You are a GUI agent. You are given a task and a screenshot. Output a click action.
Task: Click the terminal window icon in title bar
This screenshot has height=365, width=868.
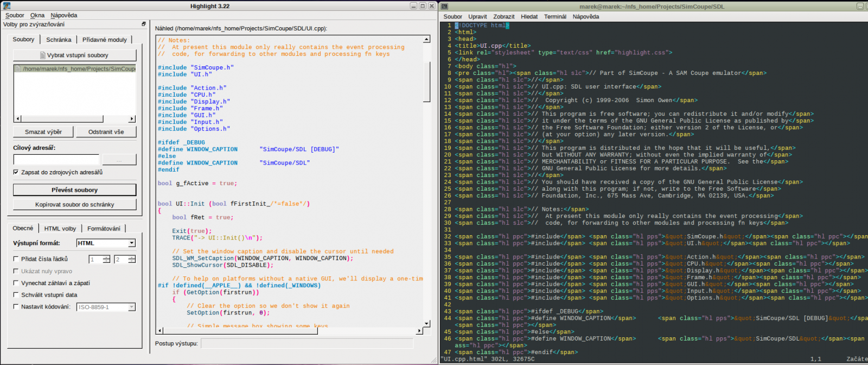(444, 6)
